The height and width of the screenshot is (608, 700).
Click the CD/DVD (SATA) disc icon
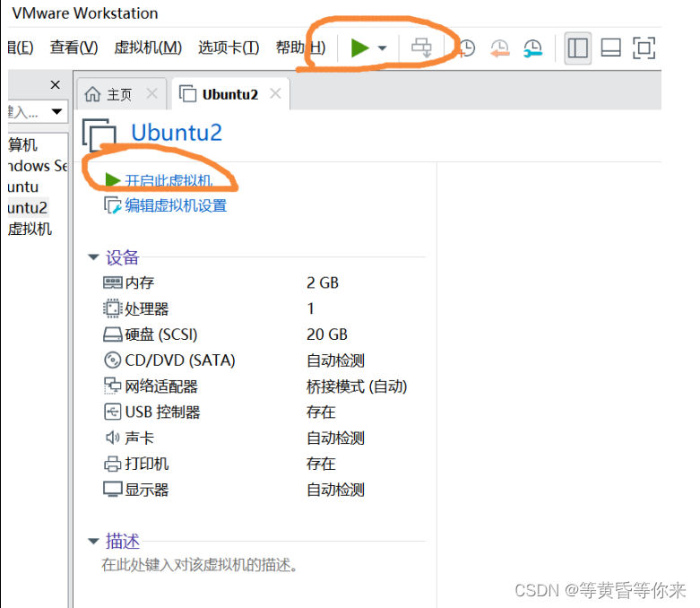[113, 360]
